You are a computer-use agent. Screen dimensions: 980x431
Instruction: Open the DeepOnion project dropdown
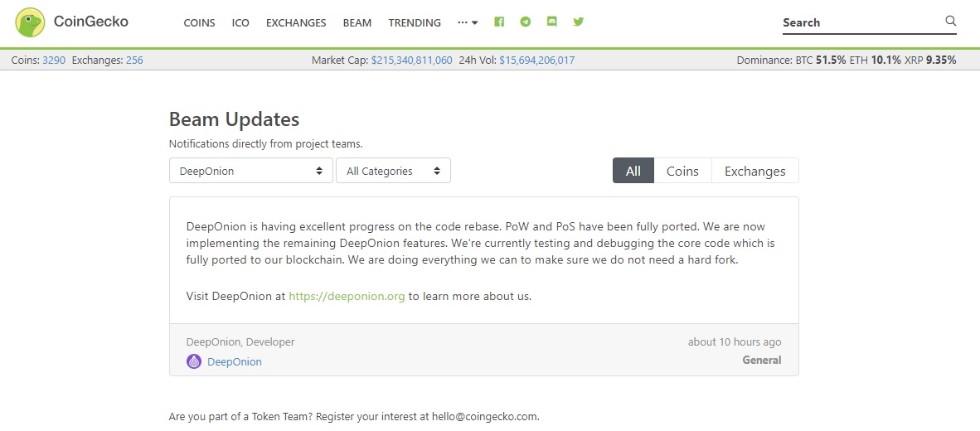pyautogui.click(x=250, y=171)
